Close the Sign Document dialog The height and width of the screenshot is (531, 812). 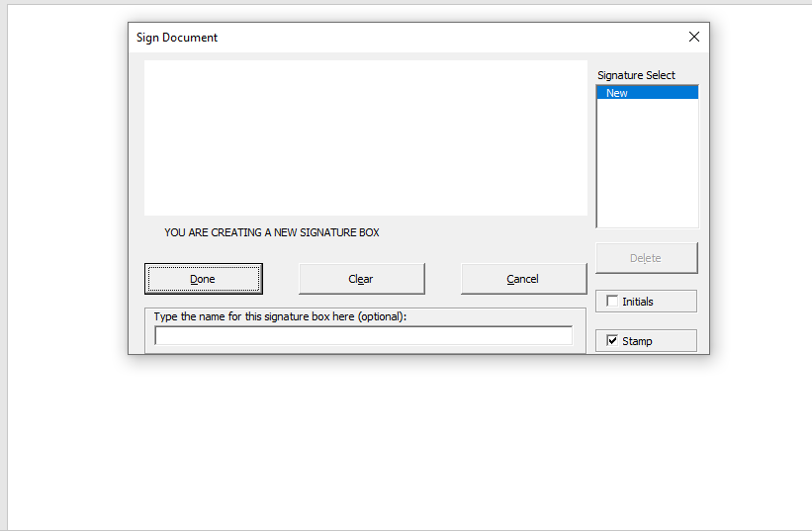click(694, 37)
